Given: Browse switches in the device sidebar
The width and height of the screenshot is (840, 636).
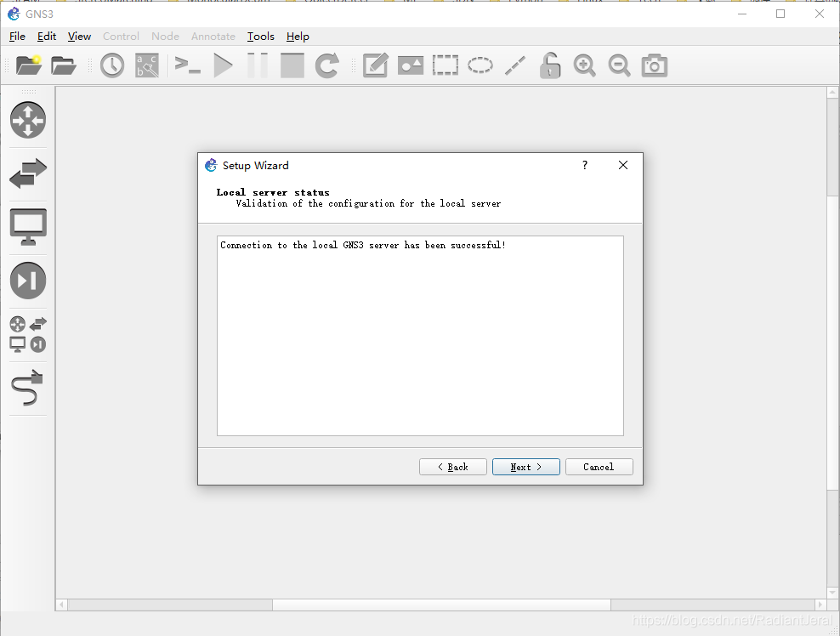Looking at the screenshot, I should (x=28, y=173).
